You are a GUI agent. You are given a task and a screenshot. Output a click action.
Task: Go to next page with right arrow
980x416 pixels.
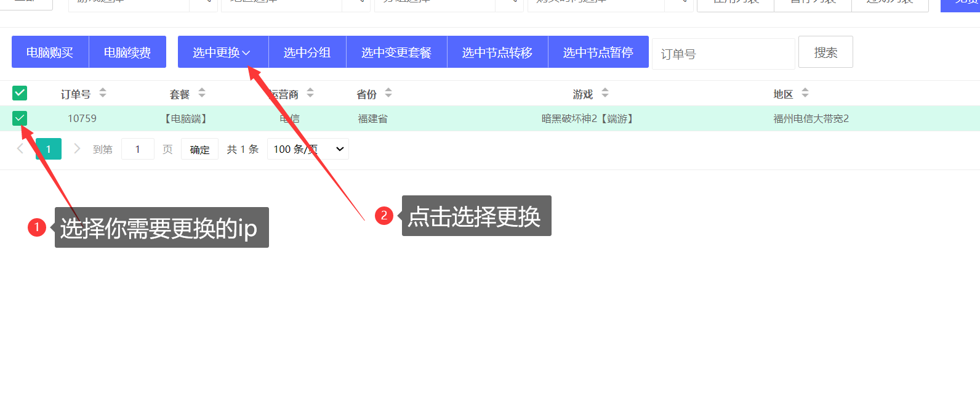(x=77, y=149)
